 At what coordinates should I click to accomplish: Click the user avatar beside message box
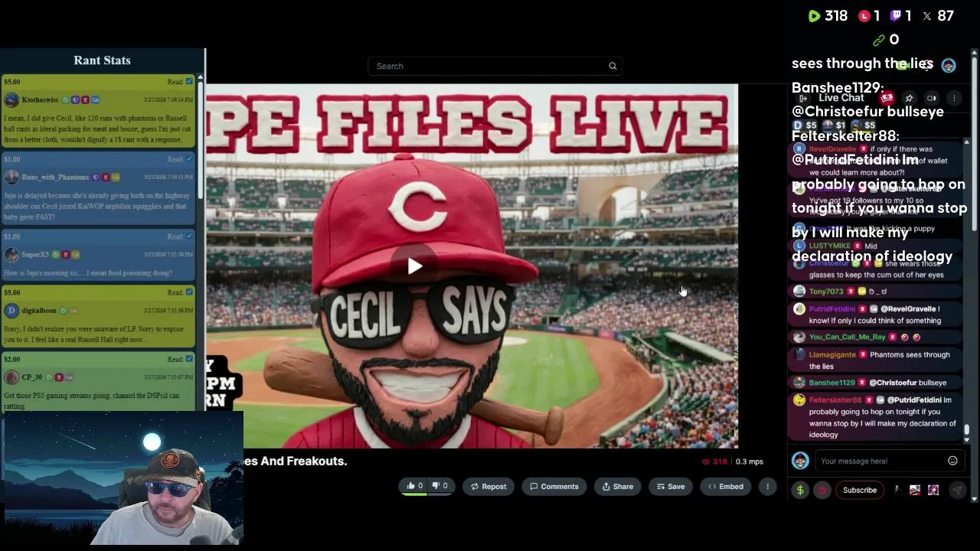click(800, 461)
